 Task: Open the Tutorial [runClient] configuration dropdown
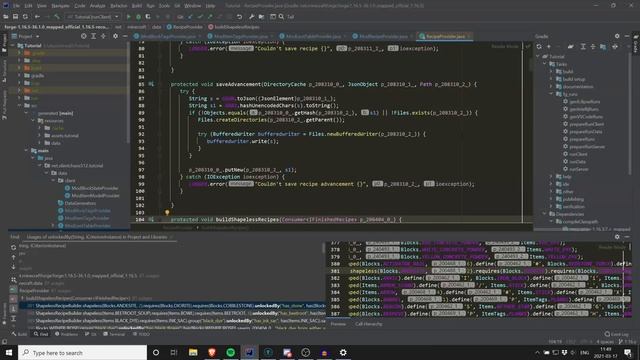coord(93,17)
